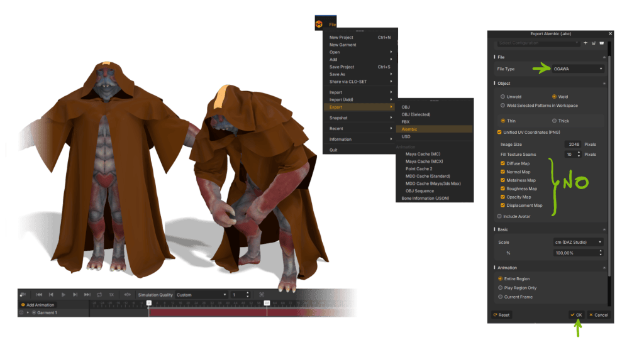Choose the Thin thickness option
644x362 pixels.
click(x=502, y=121)
